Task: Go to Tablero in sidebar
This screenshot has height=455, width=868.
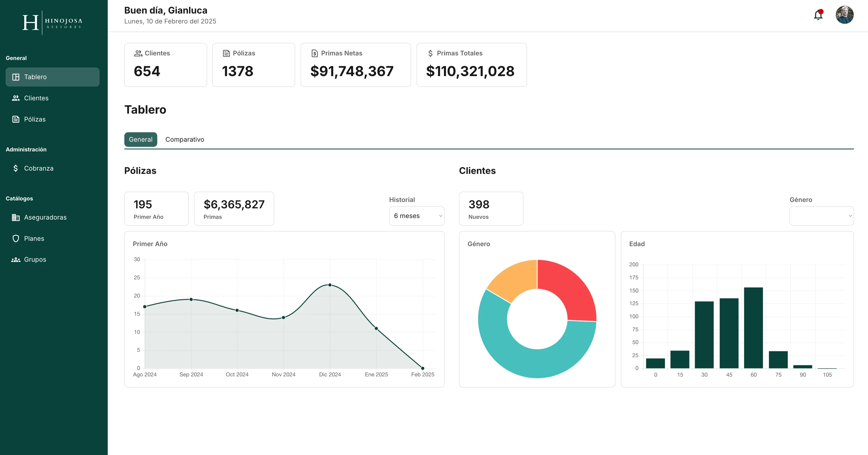Action: 53,77
